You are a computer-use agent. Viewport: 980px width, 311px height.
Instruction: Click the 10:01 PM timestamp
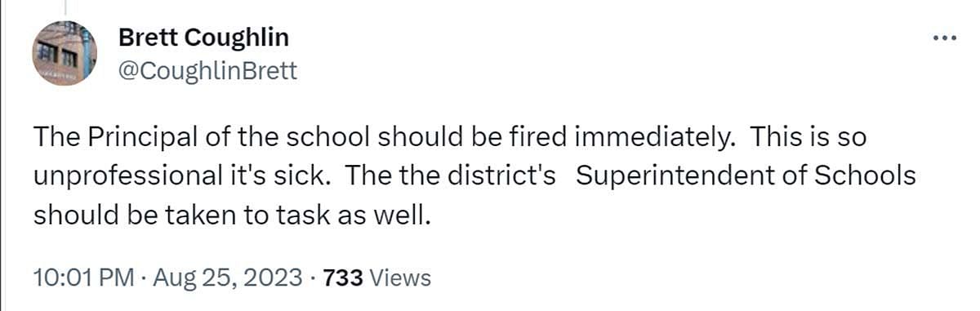83,278
